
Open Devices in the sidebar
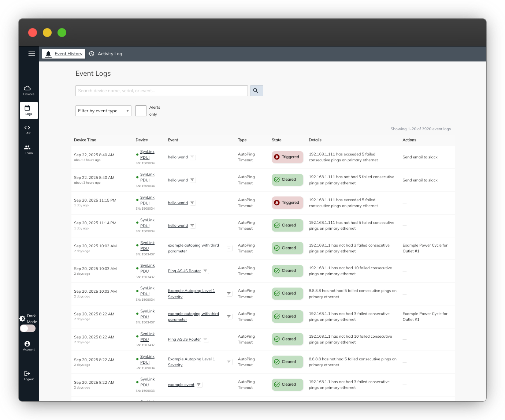click(29, 90)
